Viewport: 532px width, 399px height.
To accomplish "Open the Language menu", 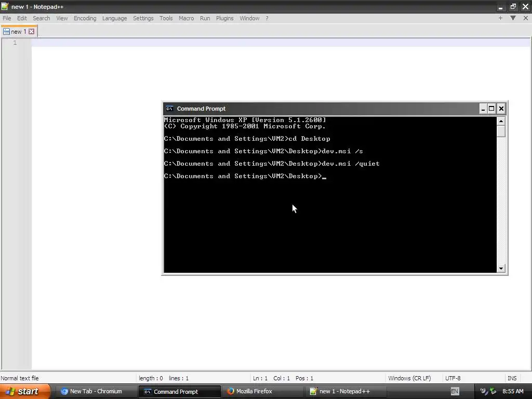I will (115, 18).
